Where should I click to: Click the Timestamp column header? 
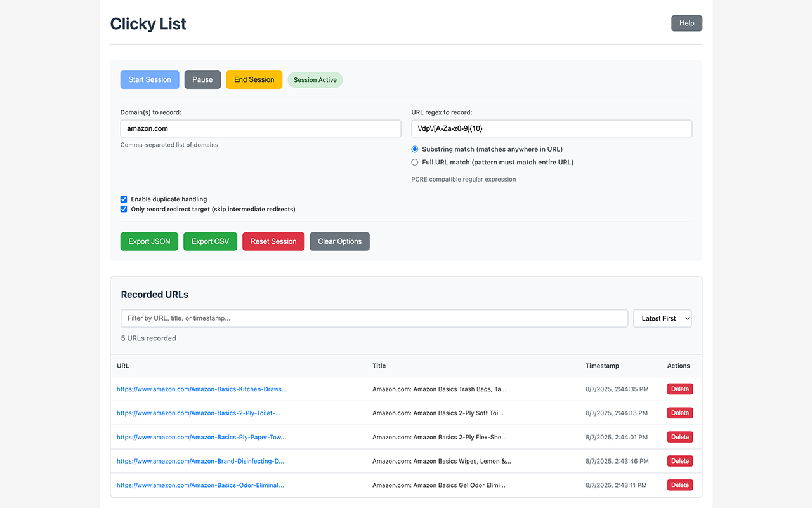click(602, 366)
